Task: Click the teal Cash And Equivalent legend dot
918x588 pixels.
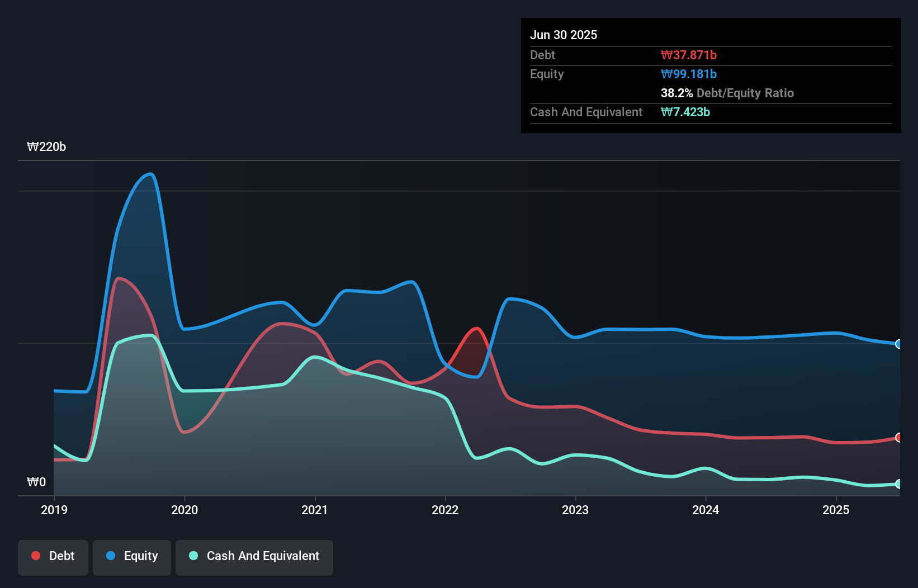Action: (x=192, y=556)
